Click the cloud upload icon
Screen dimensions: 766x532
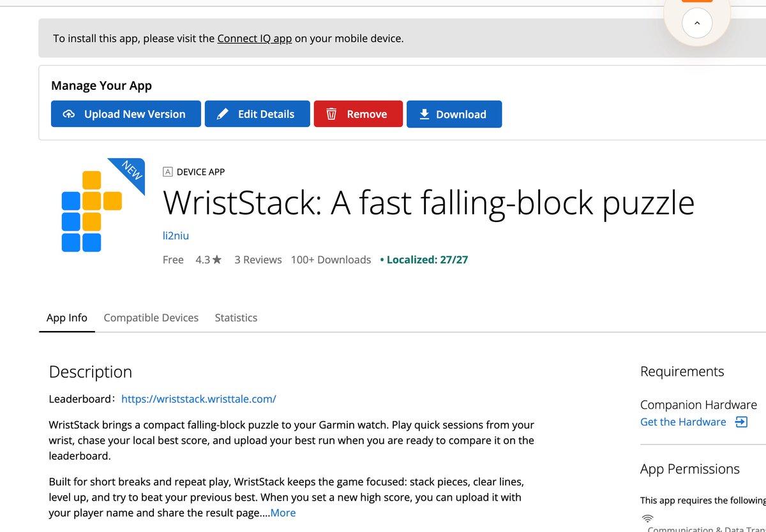click(69, 114)
